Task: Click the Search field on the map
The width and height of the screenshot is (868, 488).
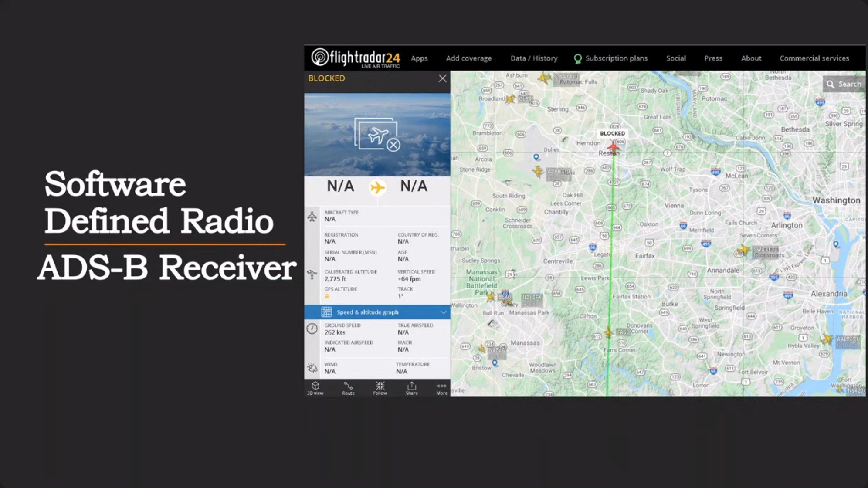Action: pyautogui.click(x=844, y=84)
